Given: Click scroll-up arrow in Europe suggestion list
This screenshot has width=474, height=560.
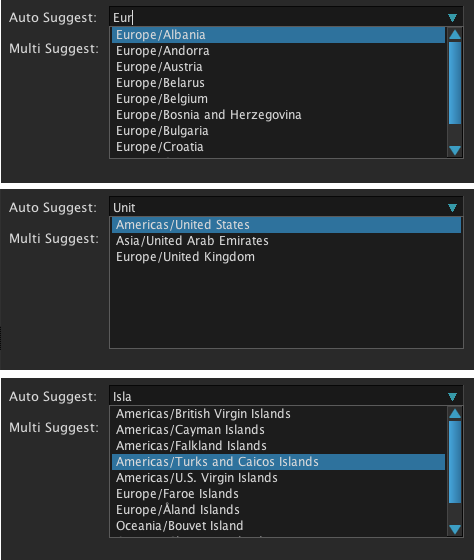Looking at the screenshot, I should (455, 35).
